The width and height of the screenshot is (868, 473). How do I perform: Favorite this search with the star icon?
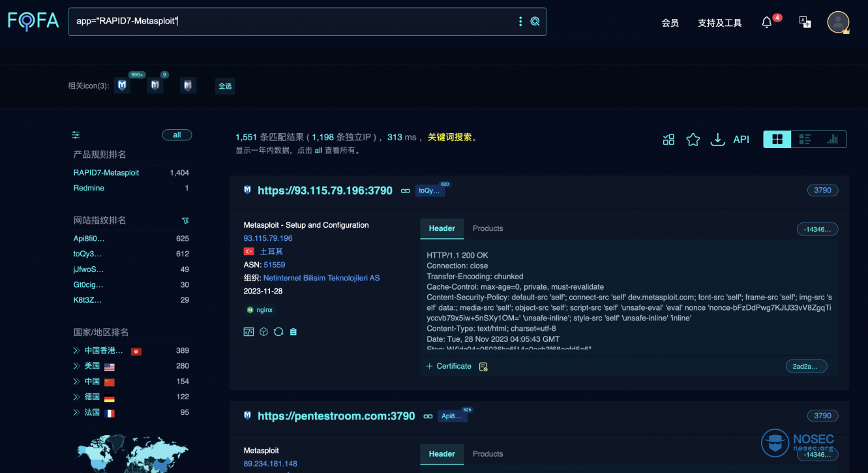click(693, 139)
